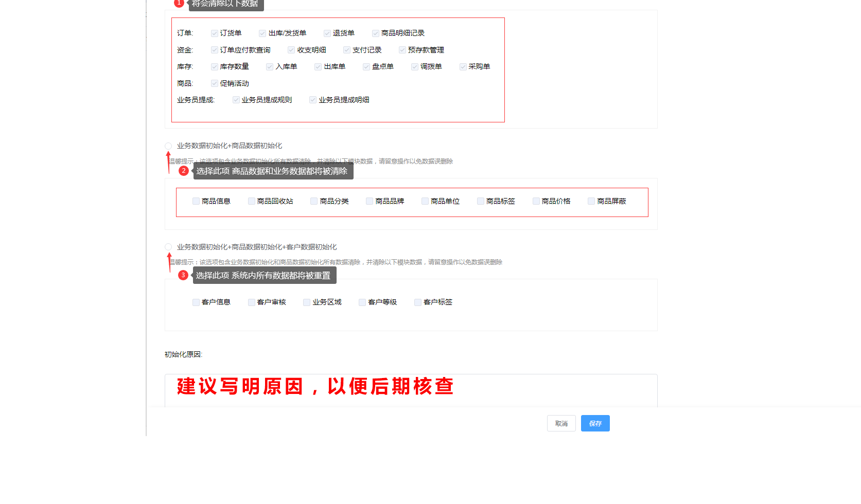
Task: Select 业务数据初始化+商品数据初始化 radio option
Action: (168, 146)
